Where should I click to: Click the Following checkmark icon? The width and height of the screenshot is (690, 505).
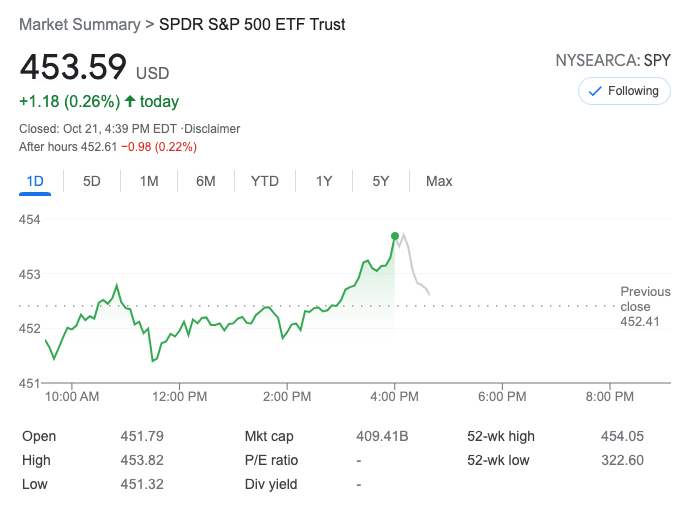coord(595,91)
